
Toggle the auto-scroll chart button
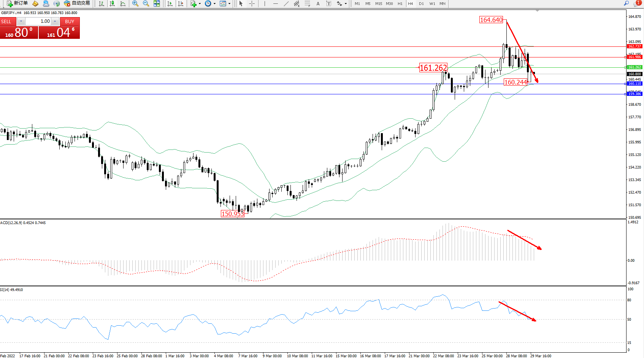170,3
